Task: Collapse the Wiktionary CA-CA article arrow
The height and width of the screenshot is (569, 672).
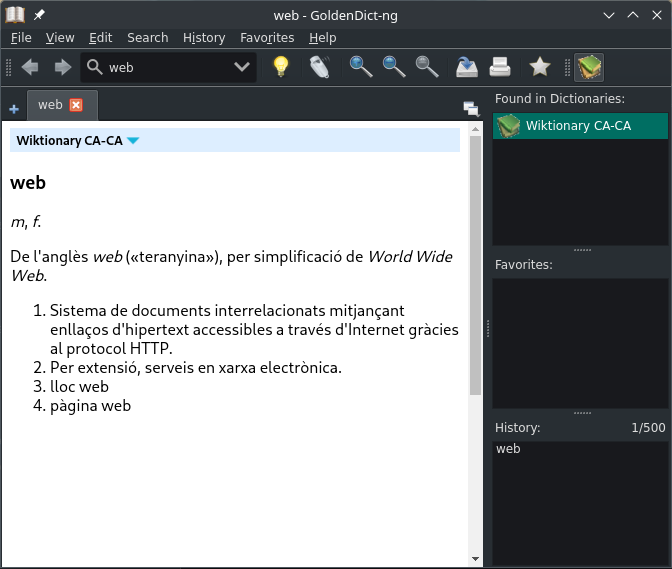Action: click(x=133, y=141)
